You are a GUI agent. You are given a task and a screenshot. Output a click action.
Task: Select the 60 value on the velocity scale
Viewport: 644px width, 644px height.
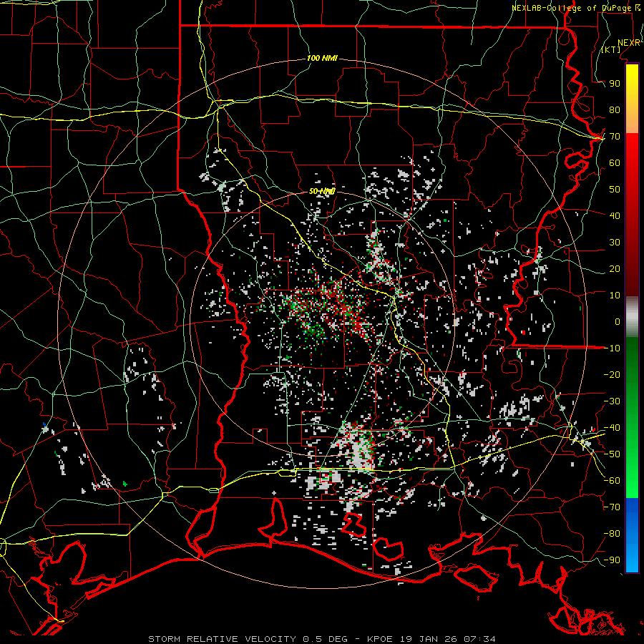(615, 162)
